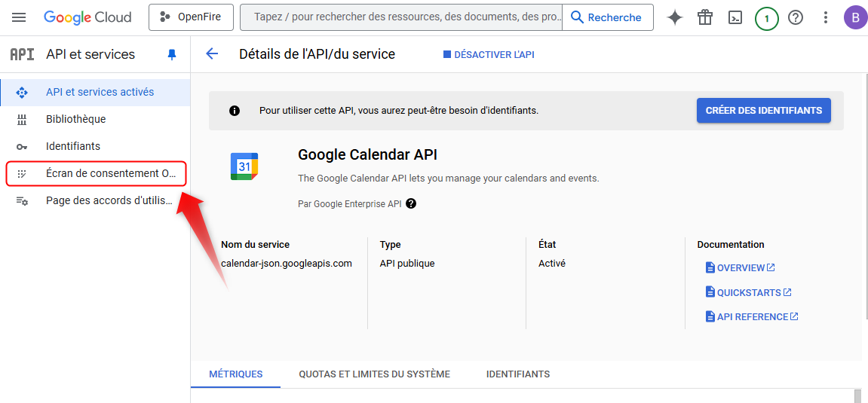
Task: Open Identifiants in sidebar
Action: coord(95,146)
